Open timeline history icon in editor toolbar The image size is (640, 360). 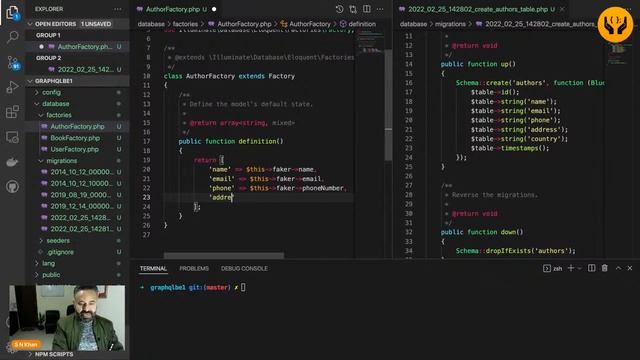[339, 9]
